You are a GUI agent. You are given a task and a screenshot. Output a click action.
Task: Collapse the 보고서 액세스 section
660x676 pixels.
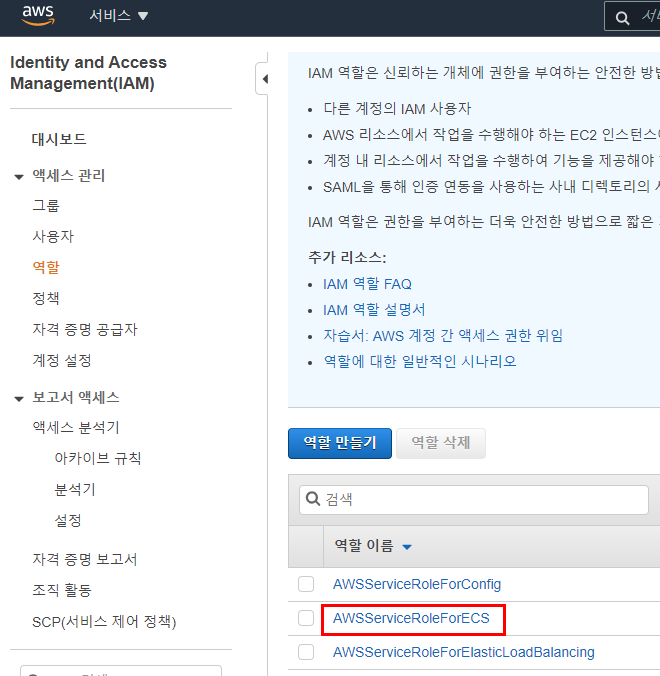[x=19, y=399]
